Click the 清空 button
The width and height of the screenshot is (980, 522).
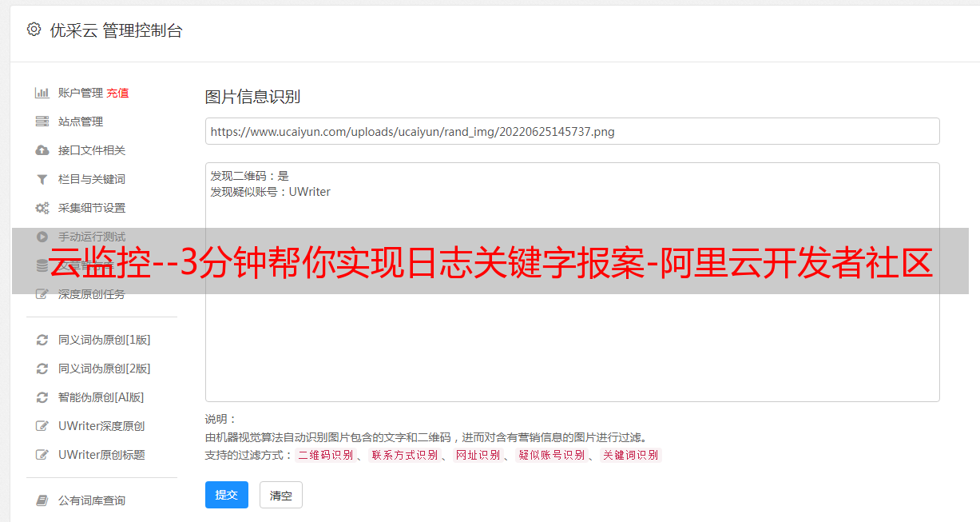[281, 496]
